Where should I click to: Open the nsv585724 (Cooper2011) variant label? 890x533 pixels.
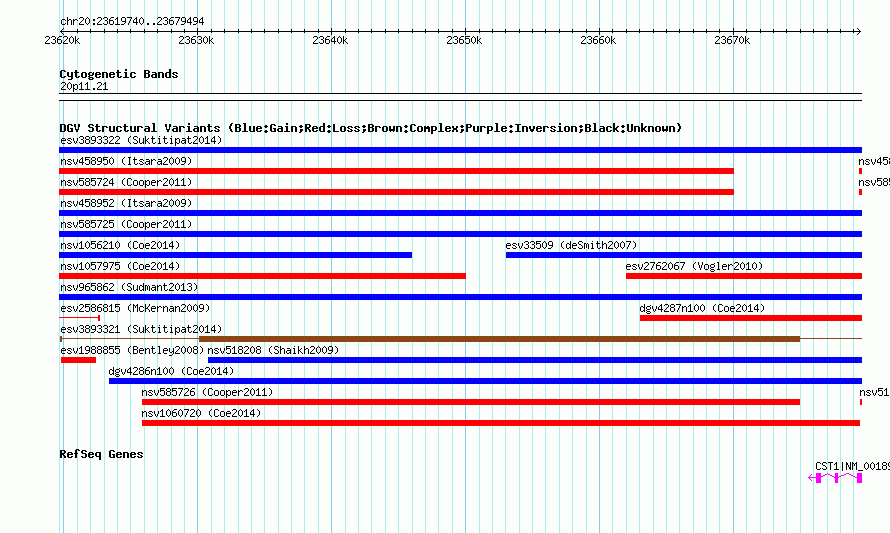pyautogui.click(x=126, y=182)
